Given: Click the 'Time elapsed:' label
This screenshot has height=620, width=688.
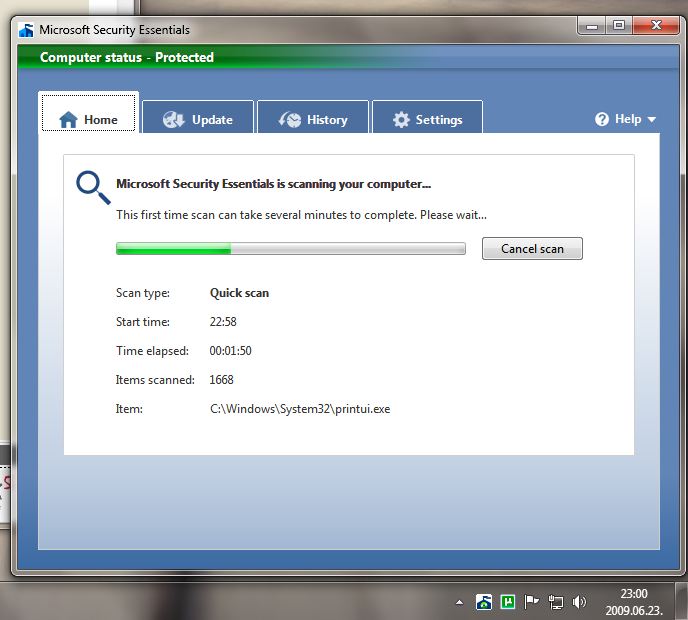Looking at the screenshot, I should coord(152,351).
